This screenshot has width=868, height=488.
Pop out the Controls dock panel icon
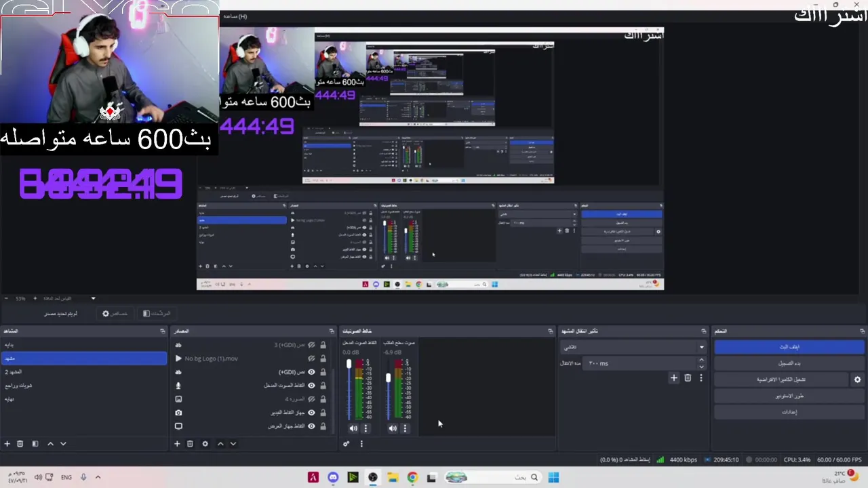[863, 331]
